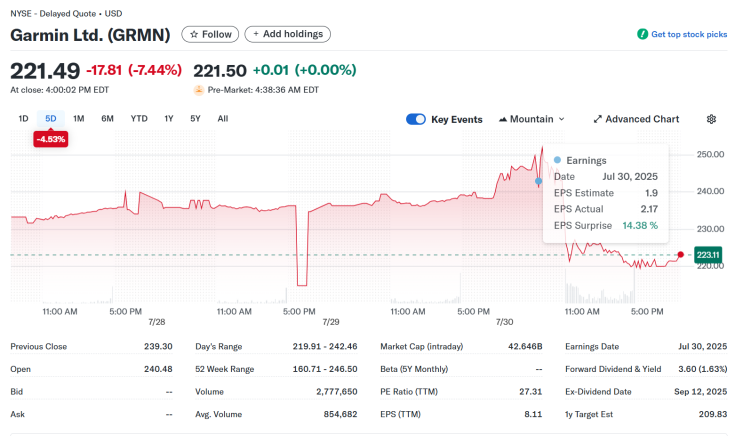Viewport: 743px width, 436px height.
Task: Select the 1M range tab
Action: pos(79,118)
